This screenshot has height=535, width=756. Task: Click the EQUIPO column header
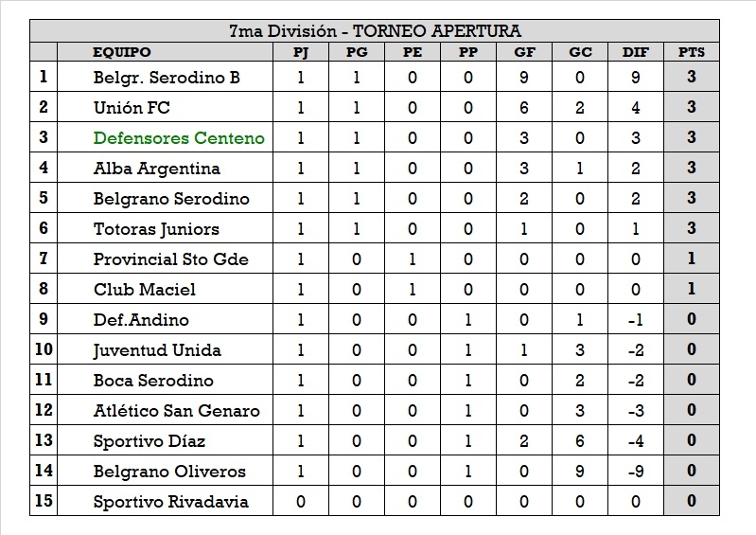pyautogui.click(x=122, y=53)
